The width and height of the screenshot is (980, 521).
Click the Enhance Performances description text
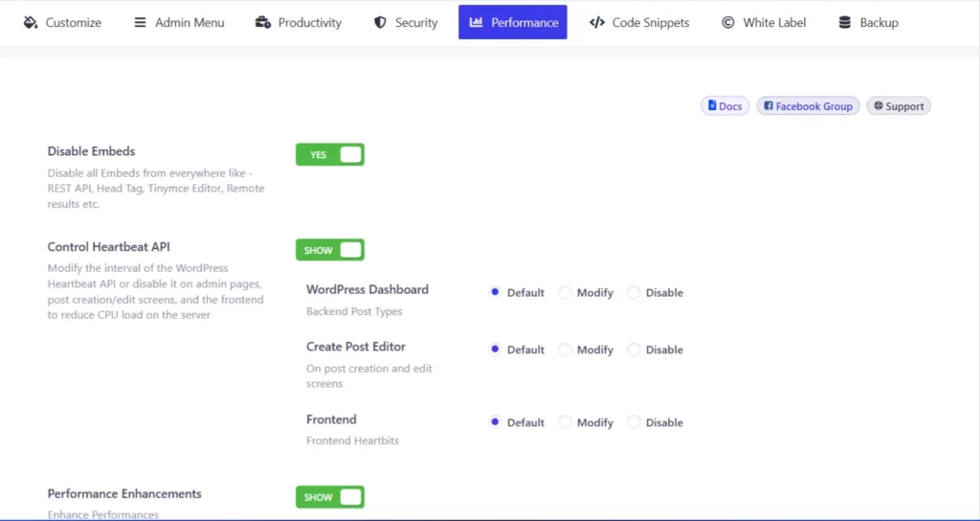coord(103,514)
